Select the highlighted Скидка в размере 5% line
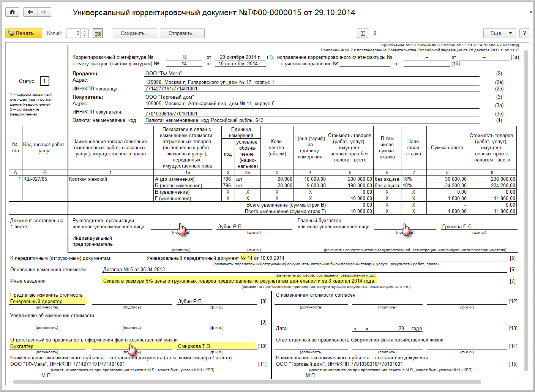 tap(239, 281)
